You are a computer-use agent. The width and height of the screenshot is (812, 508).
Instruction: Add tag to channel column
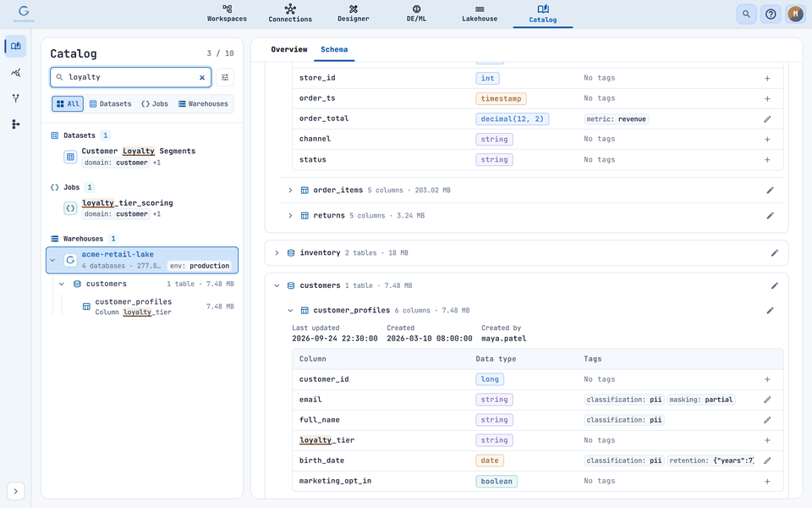pyautogui.click(x=767, y=139)
